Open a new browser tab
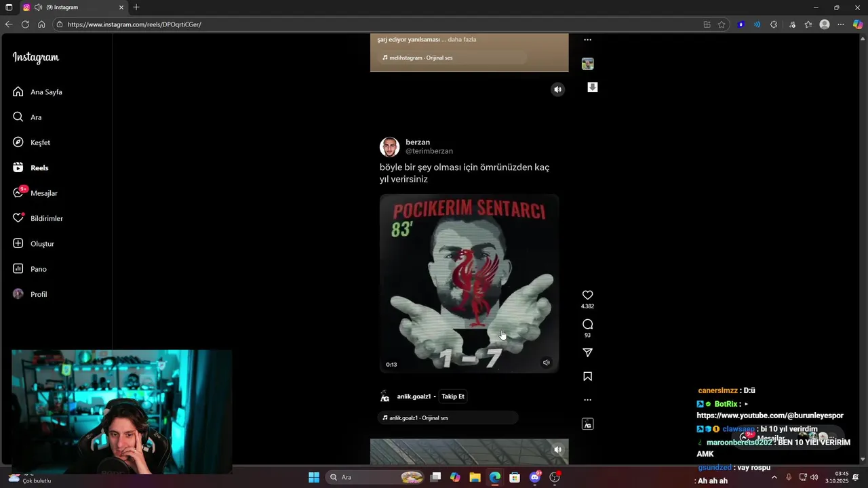 tap(136, 7)
